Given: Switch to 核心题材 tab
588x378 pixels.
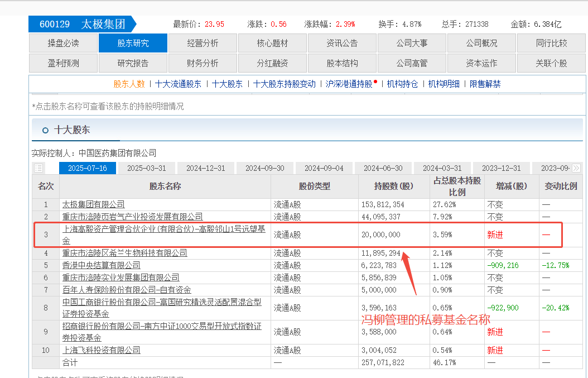Looking at the screenshot, I should tap(273, 43).
